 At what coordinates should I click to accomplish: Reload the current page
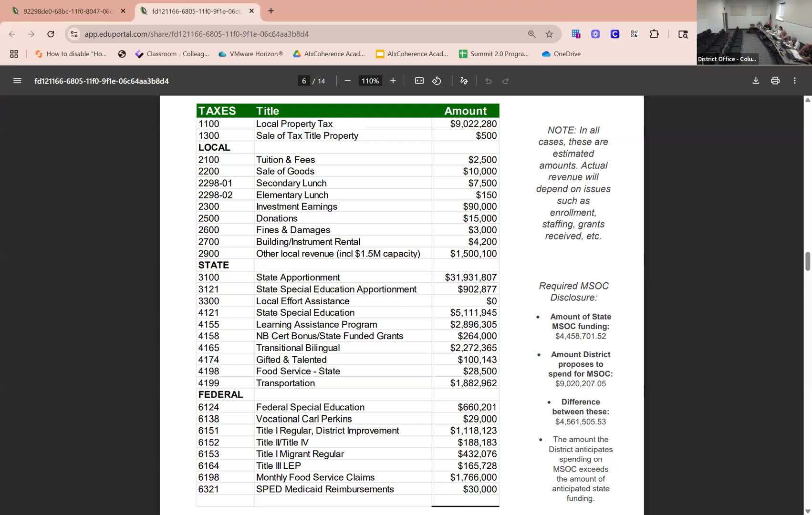point(51,34)
